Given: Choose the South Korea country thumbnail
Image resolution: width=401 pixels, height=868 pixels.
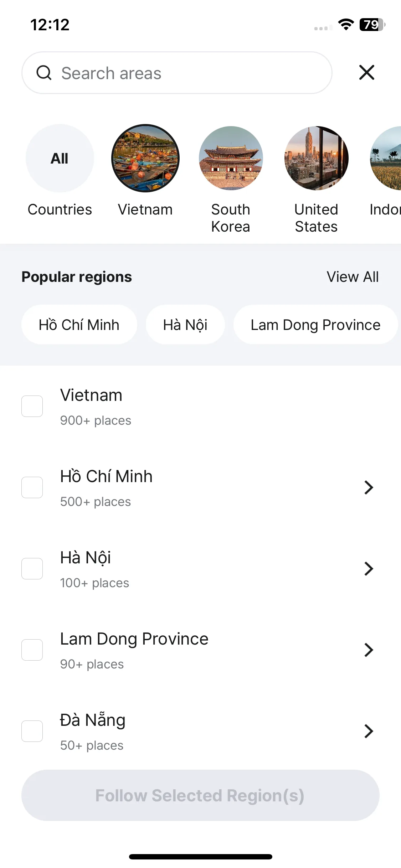Looking at the screenshot, I should point(231,158).
